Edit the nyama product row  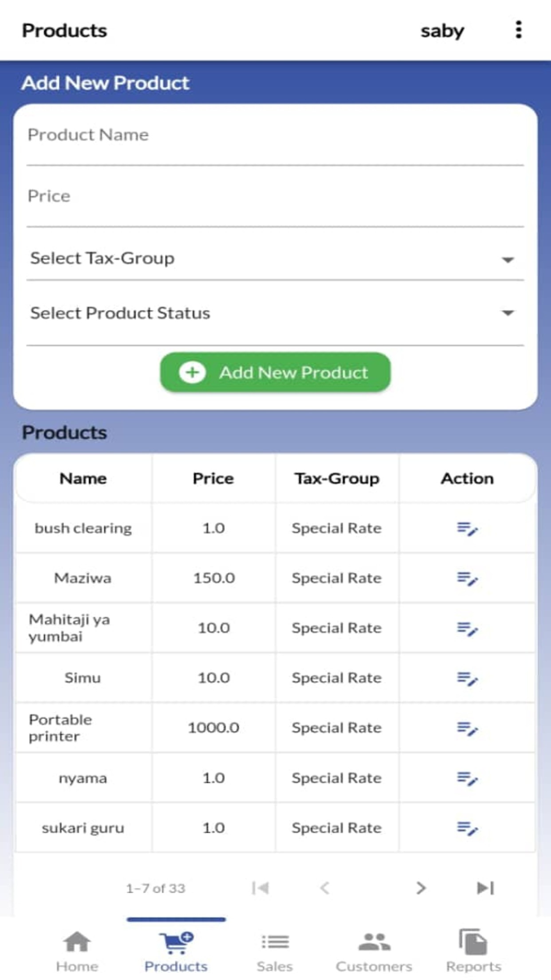[467, 778]
